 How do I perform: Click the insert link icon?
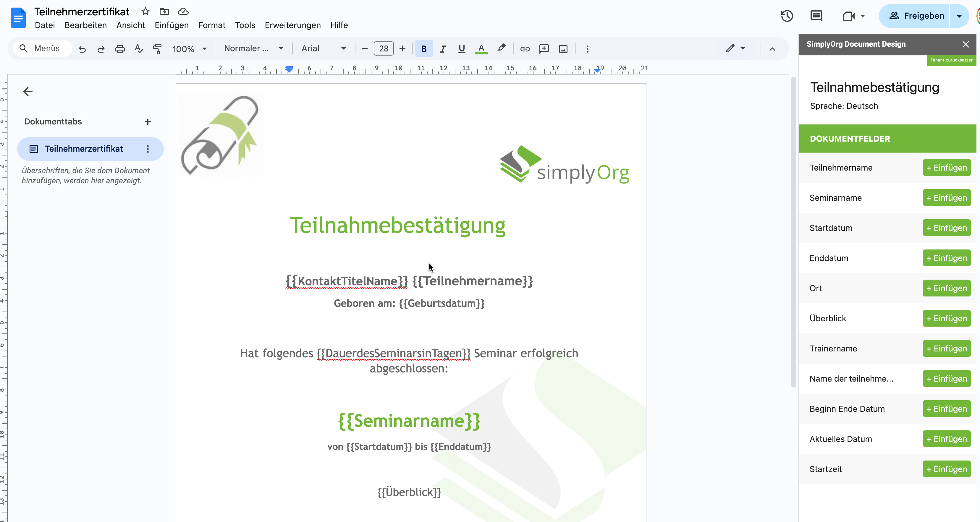pyautogui.click(x=525, y=49)
